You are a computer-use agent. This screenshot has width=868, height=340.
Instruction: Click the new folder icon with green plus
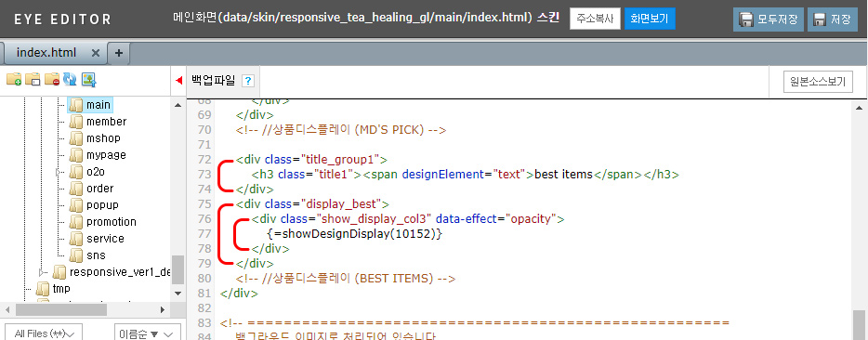pyautogui.click(x=14, y=79)
